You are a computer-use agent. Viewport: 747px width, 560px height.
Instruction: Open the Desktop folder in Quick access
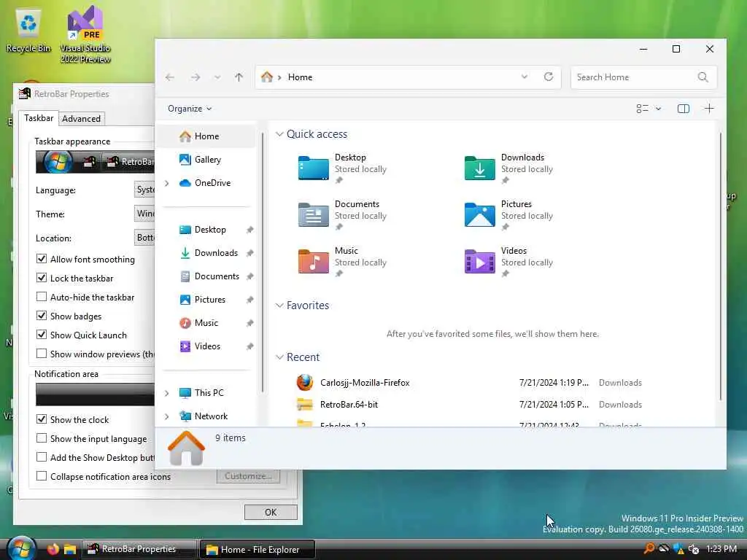coord(342,168)
